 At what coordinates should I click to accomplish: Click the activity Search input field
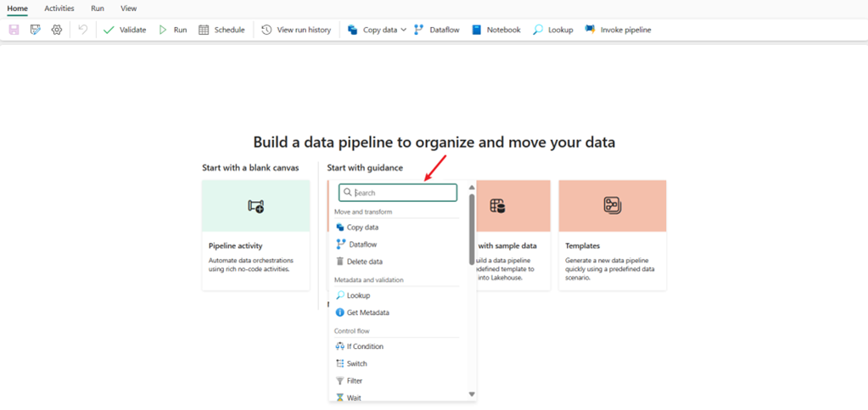(x=398, y=193)
